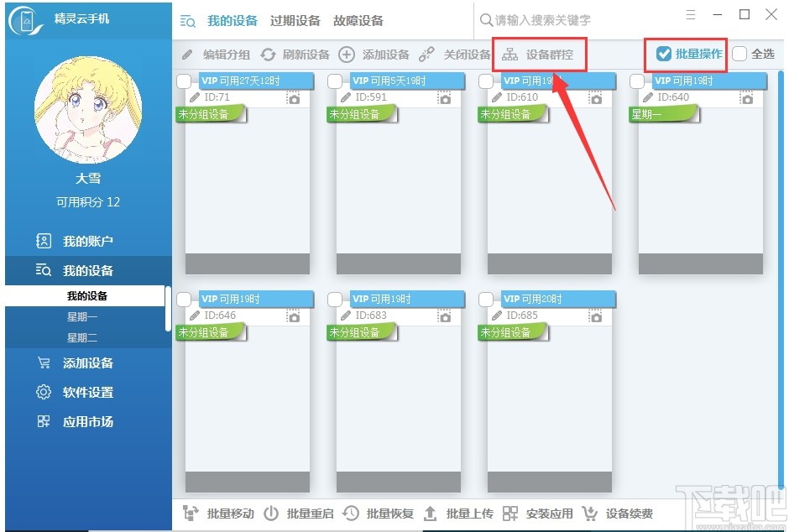Image resolution: width=789 pixels, height=532 pixels.
Task: Click the screenshot camera icon on device ID:685
Action: pyautogui.click(x=595, y=316)
